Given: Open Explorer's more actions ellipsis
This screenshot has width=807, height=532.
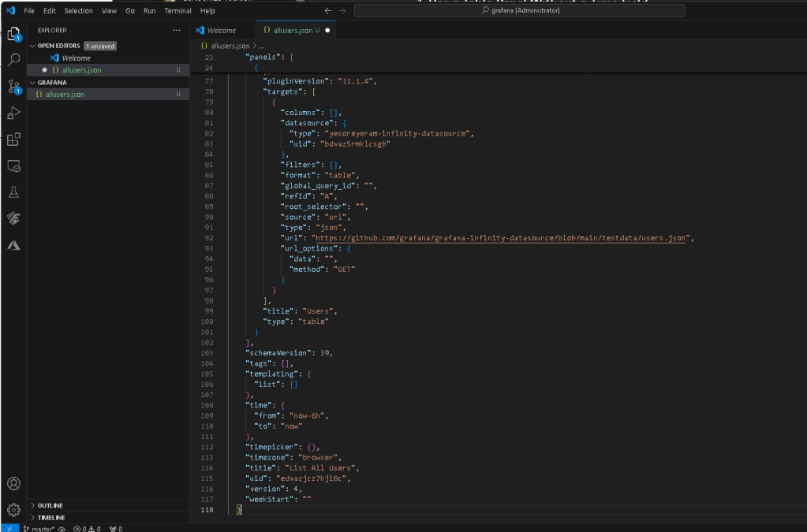Looking at the screenshot, I should pos(177,30).
